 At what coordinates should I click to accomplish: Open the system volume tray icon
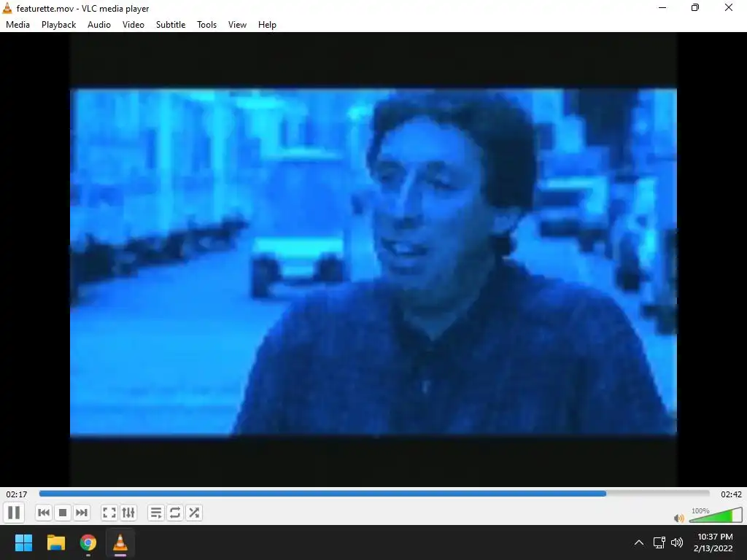676,542
